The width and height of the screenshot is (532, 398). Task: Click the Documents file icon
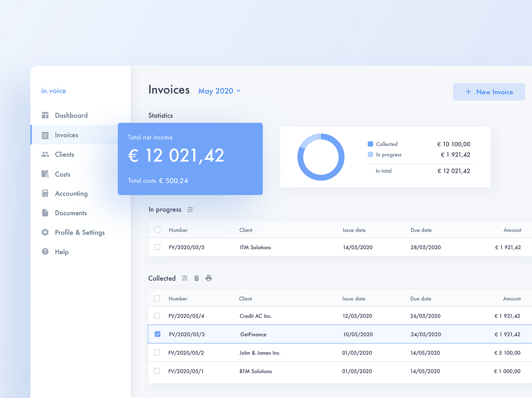click(45, 213)
